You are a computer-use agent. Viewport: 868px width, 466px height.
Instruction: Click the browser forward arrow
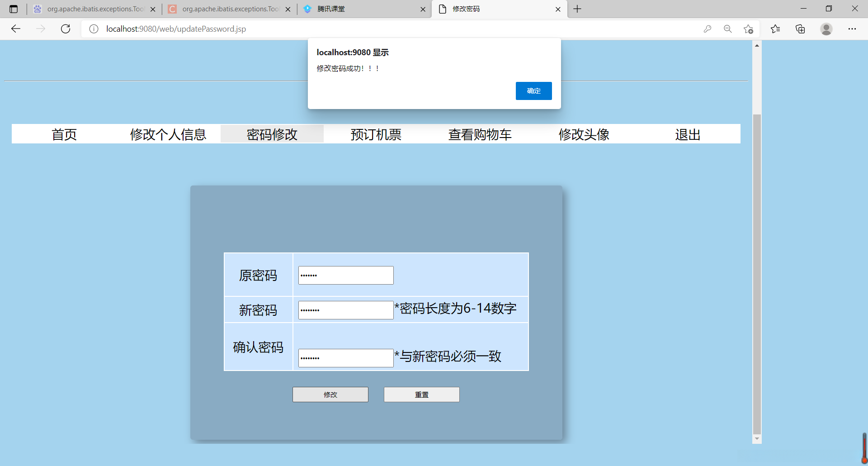coord(41,29)
